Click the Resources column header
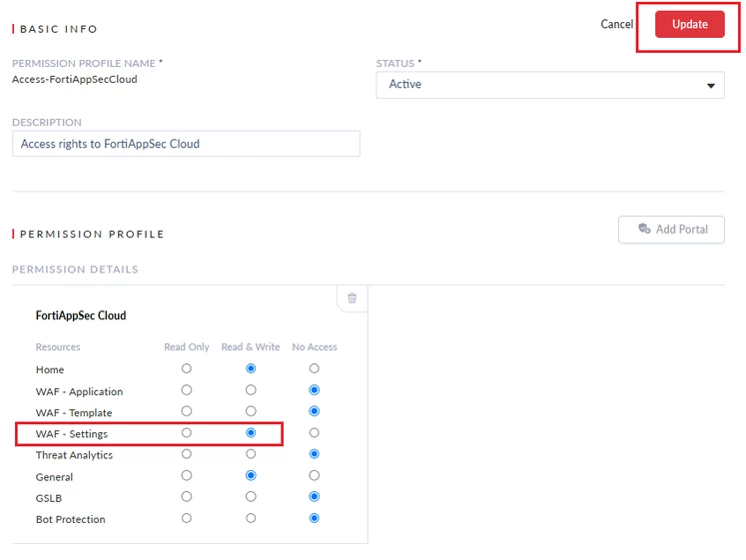746x560 pixels. [x=58, y=347]
